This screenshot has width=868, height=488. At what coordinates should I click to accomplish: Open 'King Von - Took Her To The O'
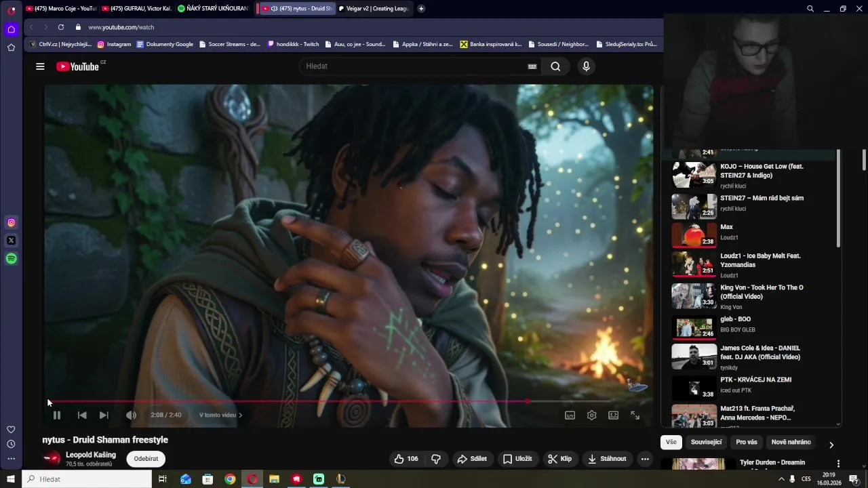[x=762, y=292]
